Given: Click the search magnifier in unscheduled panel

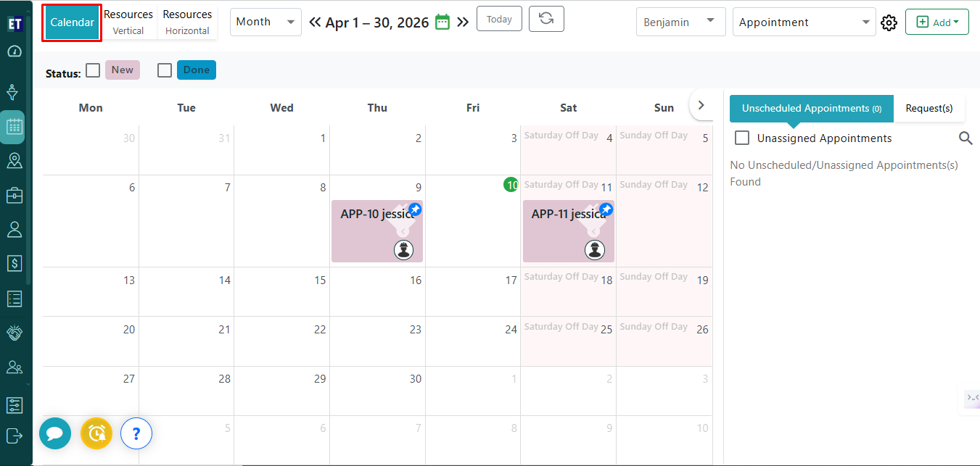Looking at the screenshot, I should (x=965, y=138).
